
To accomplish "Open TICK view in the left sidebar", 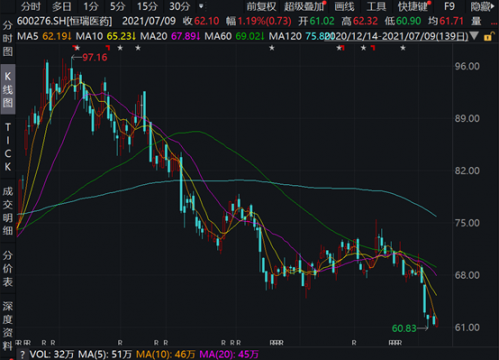I will pos(8,147).
